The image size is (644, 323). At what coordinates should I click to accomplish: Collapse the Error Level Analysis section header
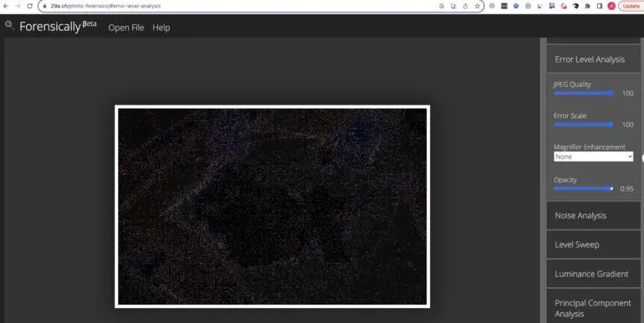click(593, 59)
